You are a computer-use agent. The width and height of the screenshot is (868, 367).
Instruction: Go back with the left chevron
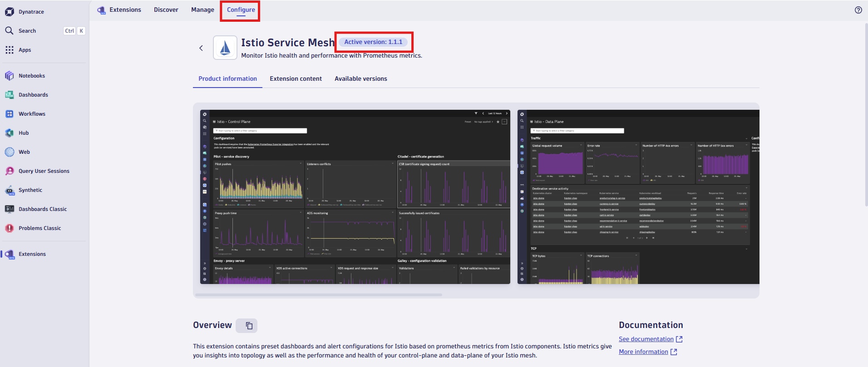(x=201, y=48)
